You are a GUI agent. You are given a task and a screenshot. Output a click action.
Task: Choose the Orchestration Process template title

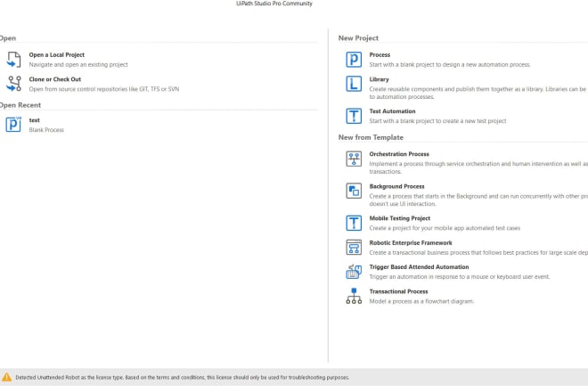399,154
